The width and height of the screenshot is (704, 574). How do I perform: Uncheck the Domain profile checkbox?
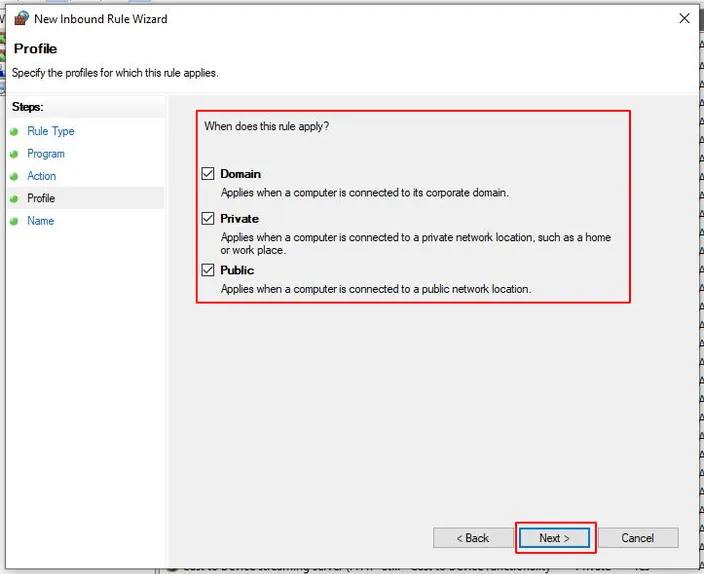[208, 174]
